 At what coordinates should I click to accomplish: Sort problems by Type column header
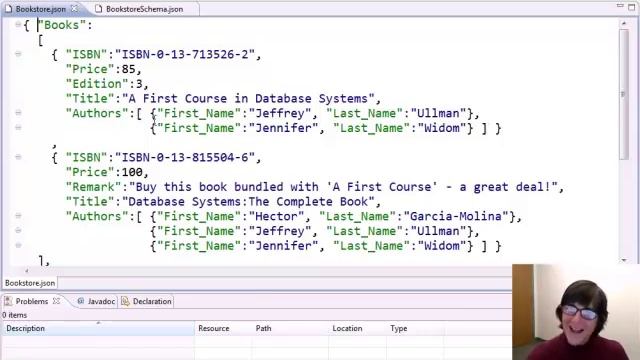(x=415, y=328)
